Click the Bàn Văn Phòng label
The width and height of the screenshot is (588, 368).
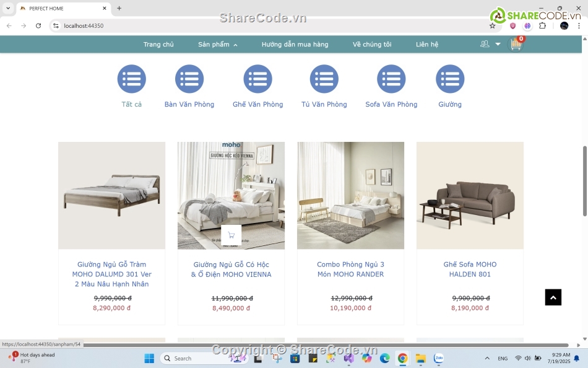tap(189, 105)
